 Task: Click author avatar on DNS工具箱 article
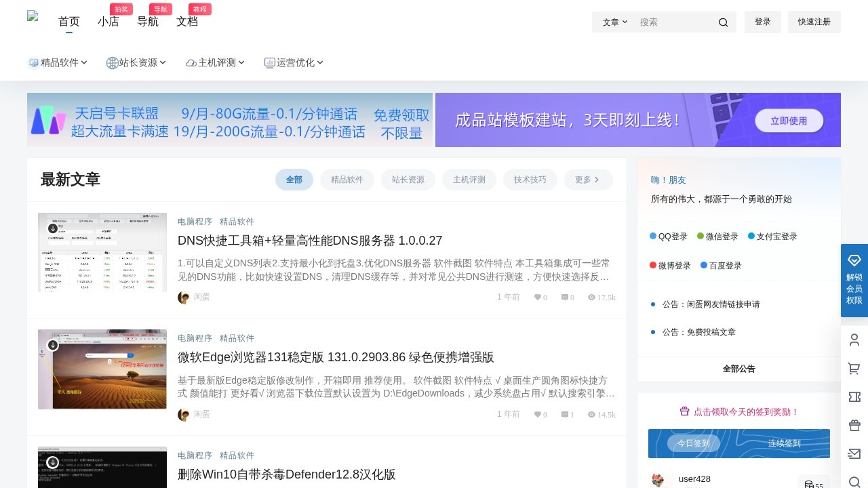pyautogui.click(x=184, y=298)
